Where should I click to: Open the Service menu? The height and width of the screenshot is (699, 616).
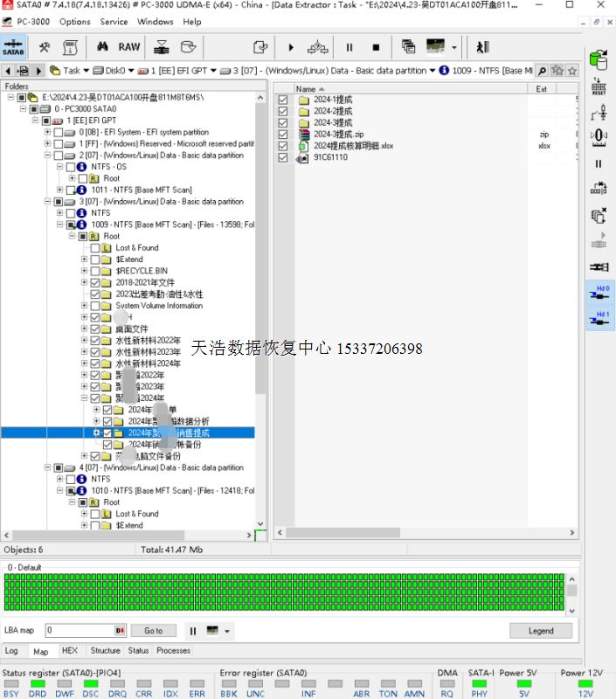[x=114, y=22]
